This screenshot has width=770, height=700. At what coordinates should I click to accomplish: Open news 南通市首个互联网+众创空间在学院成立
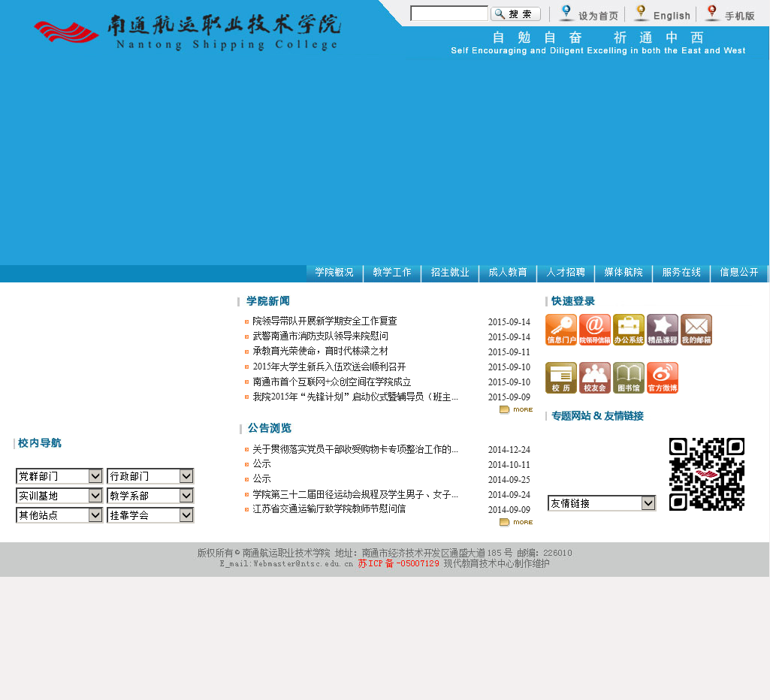[x=331, y=382]
